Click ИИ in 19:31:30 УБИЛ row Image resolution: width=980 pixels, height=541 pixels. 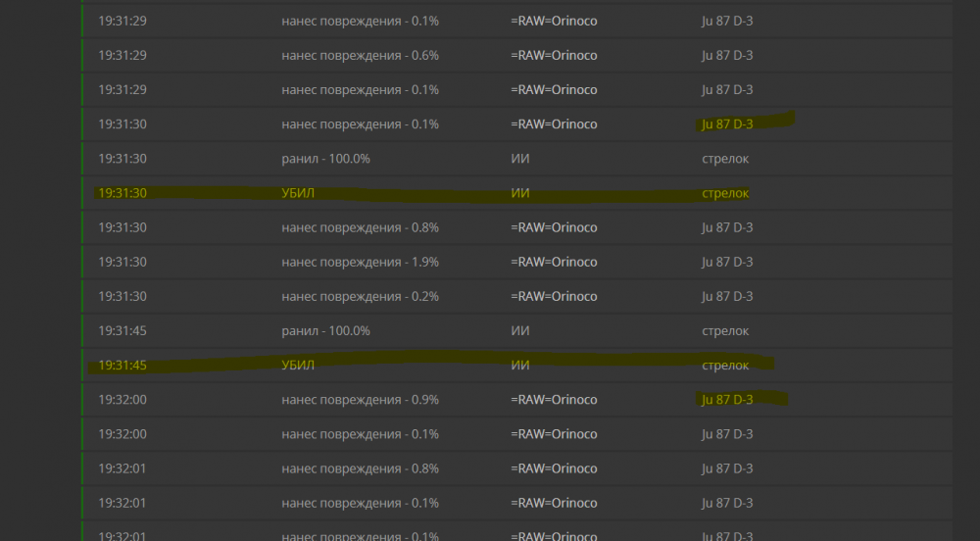(x=520, y=193)
